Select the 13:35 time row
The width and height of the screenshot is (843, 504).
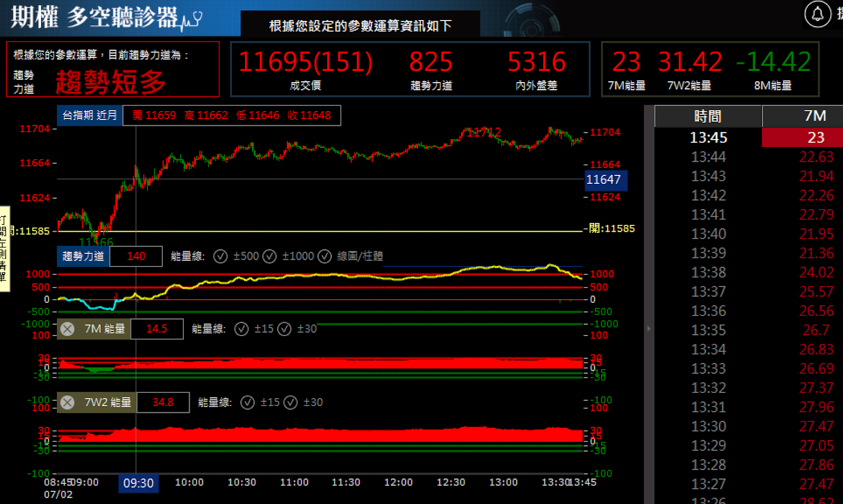708,330
